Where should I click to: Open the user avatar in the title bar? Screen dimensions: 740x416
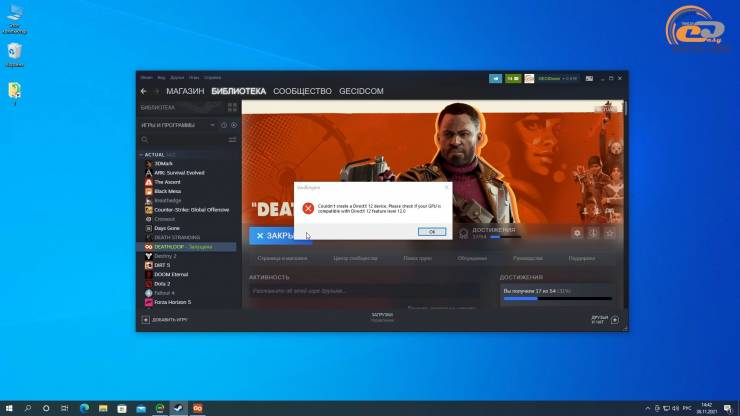529,78
